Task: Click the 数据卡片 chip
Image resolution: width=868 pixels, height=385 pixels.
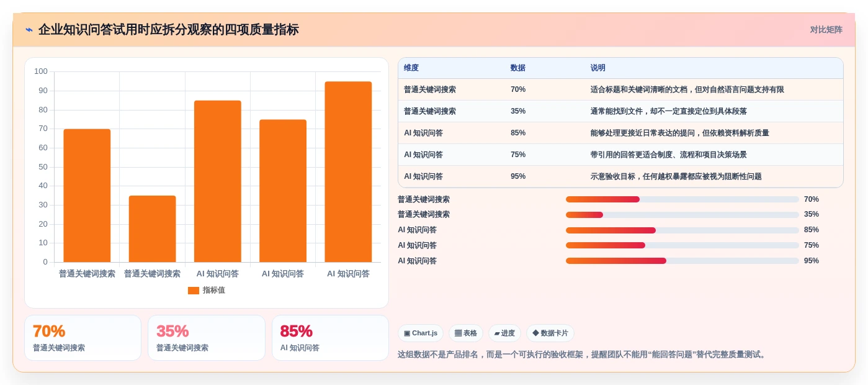Action: (550, 333)
